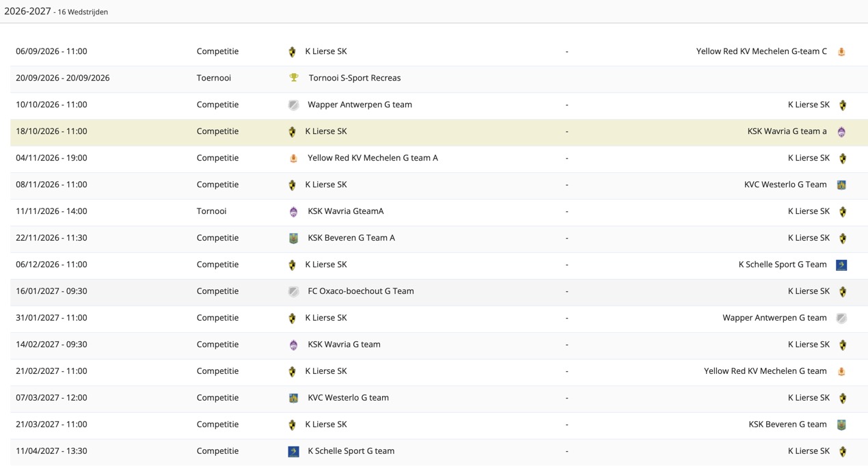Open the KVC Westerlo G team name on 07/03/2027
This screenshot has height=469, width=868.
coord(349,398)
